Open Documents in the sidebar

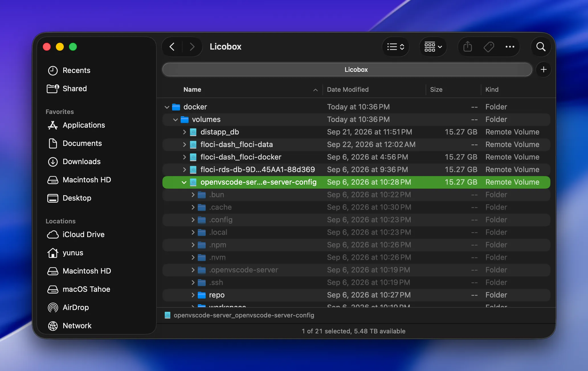coord(75,143)
